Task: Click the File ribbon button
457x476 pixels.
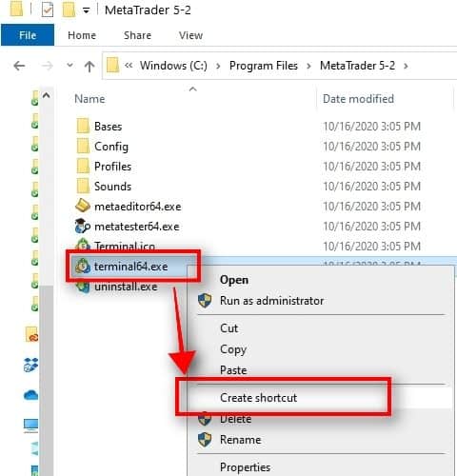Action: (x=28, y=35)
